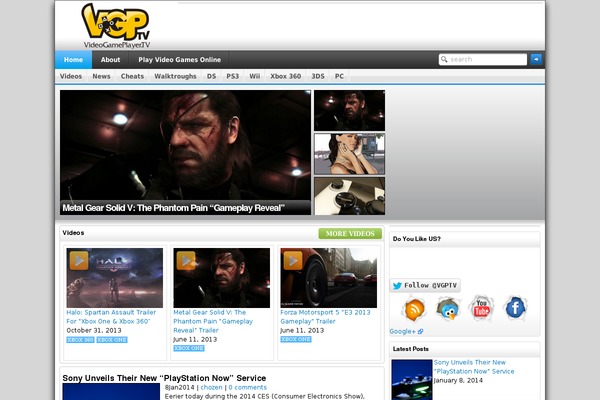Open the Facebook page icon
The height and width of the screenshot is (400, 600).
515,307
